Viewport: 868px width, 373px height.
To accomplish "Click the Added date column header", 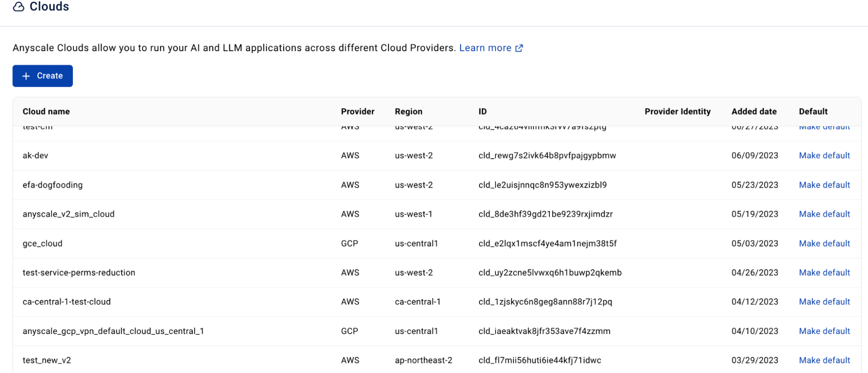I will 754,111.
